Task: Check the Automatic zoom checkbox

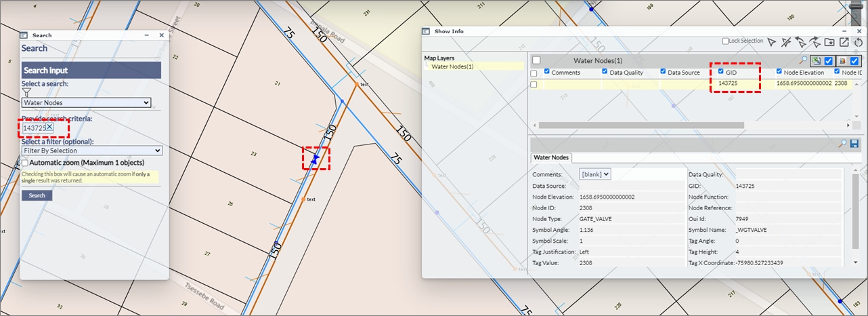Action: 25,163
